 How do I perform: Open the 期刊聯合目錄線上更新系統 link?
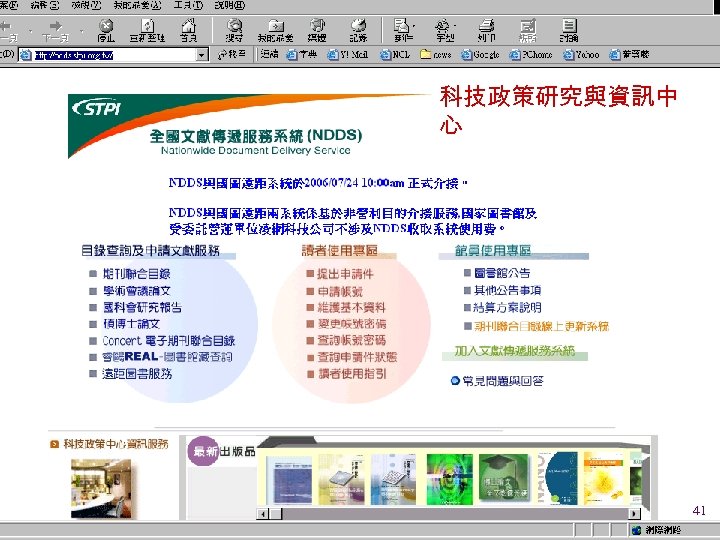pyautogui.click(x=541, y=326)
